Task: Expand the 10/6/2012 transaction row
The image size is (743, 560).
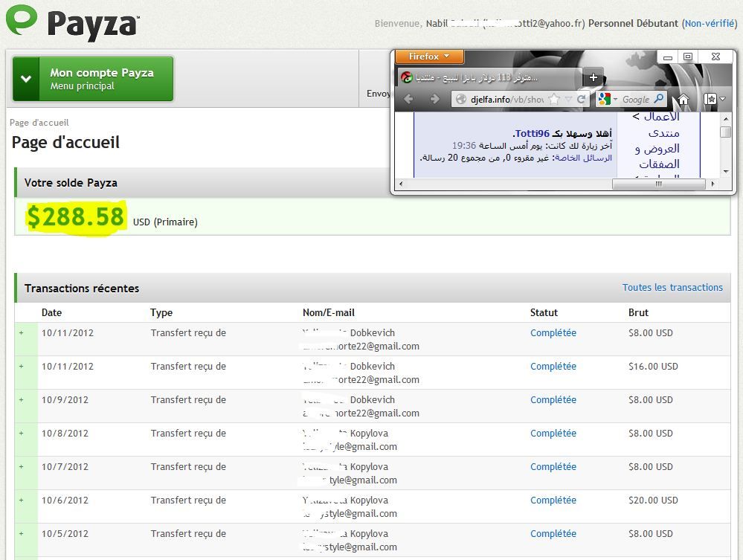Action: (22, 500)
